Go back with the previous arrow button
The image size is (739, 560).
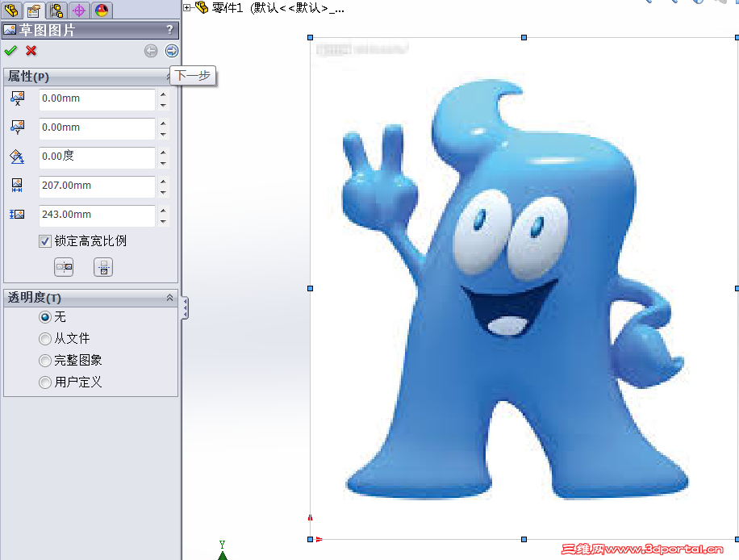pos(151,51)
